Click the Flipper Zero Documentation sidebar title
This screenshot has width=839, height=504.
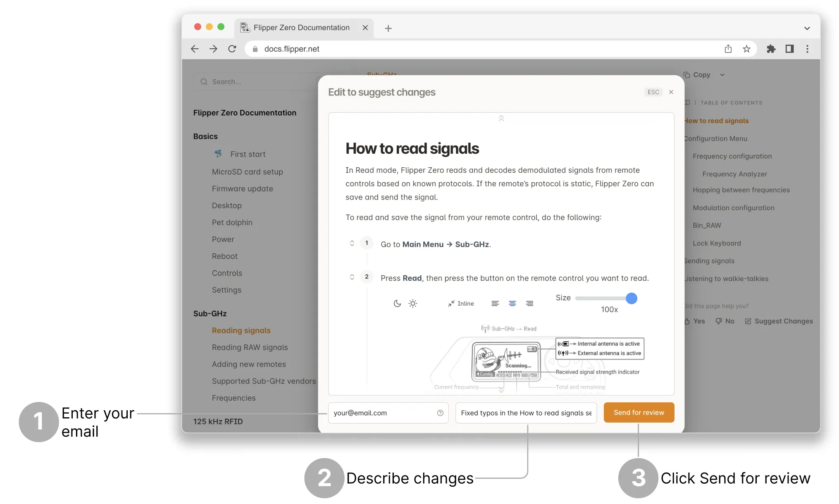245,113
